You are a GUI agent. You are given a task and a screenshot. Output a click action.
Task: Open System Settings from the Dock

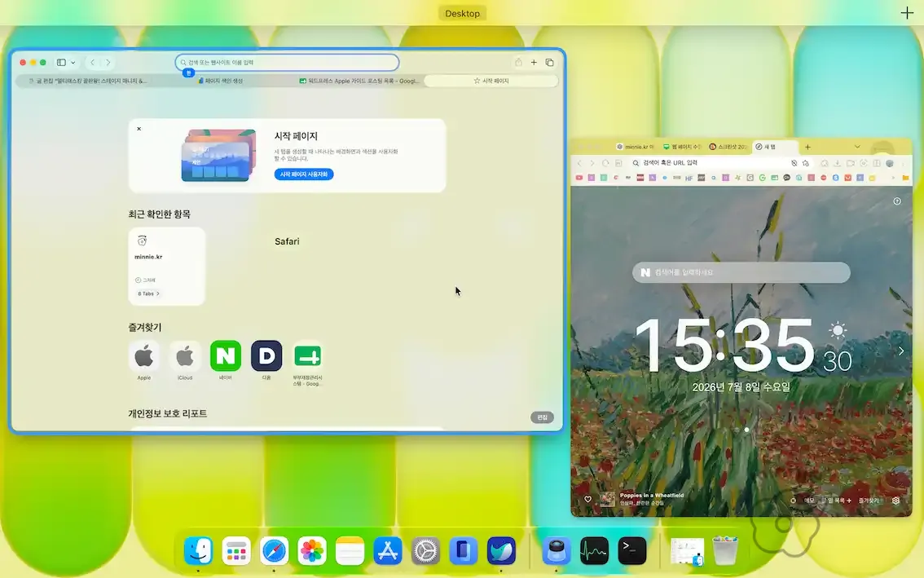pyautogui.click(x=425, y=551)
